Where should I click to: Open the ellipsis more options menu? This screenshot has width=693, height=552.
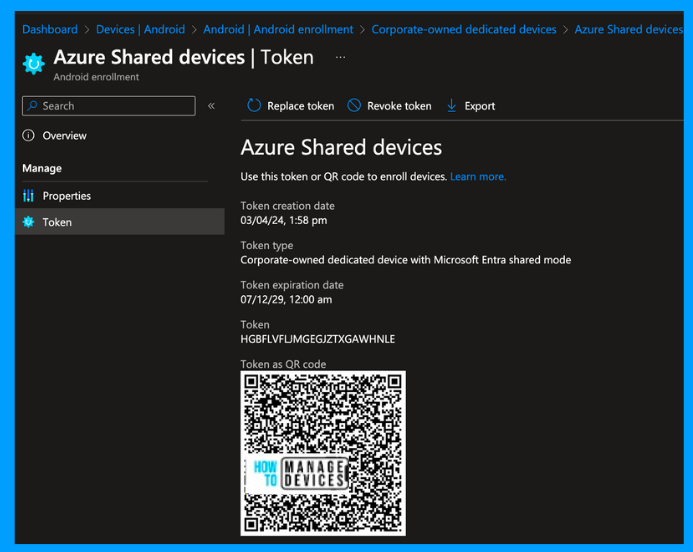[340, 57]
